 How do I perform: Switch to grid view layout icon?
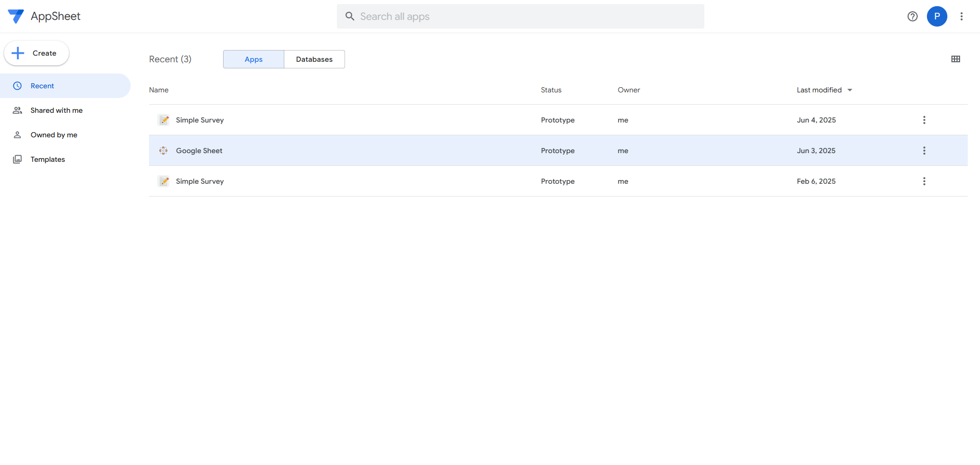tap(955, 59)
